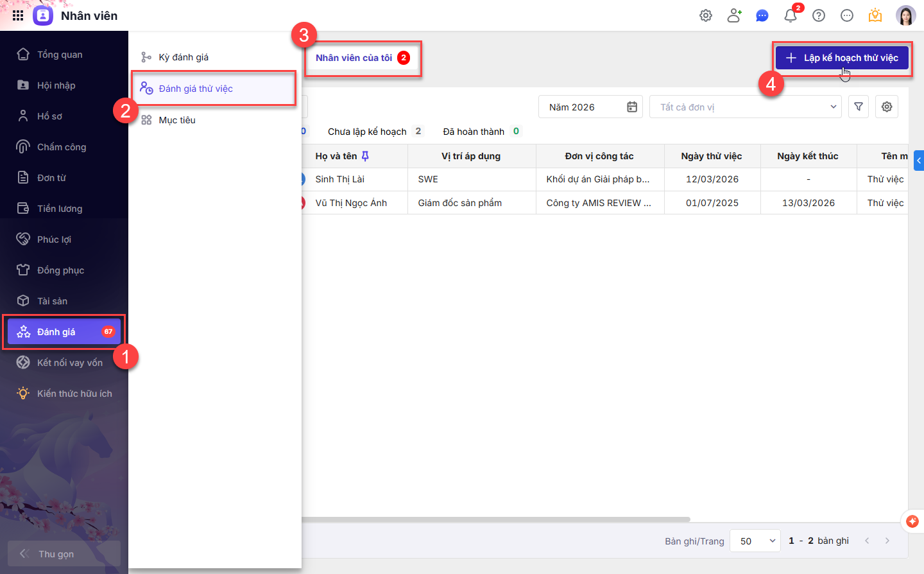Click the filter funnel icon

[859, 107]
